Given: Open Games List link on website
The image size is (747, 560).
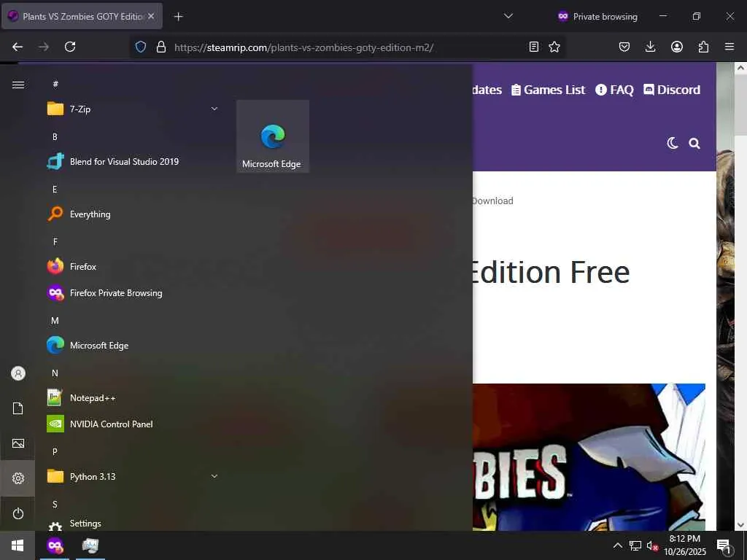Looking at the screenshot, I should tap(548, 90).
